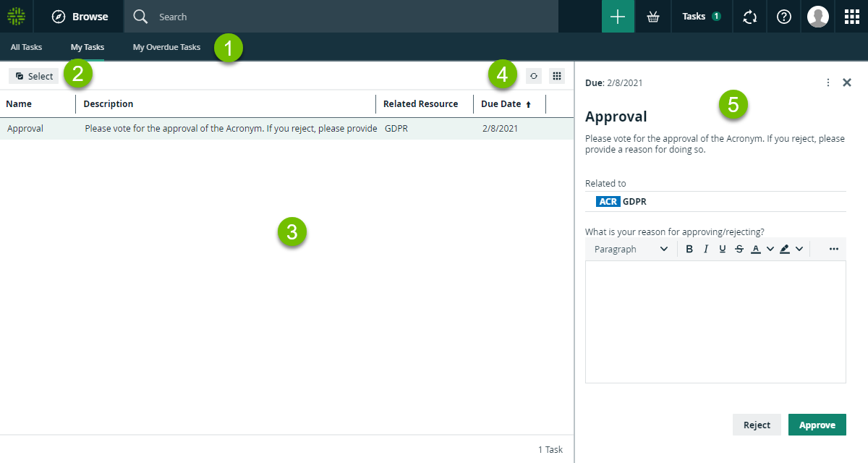This screenshot has height=463, width=868.
Task: Open the column layout grid icon
Action: coord(556,76)
